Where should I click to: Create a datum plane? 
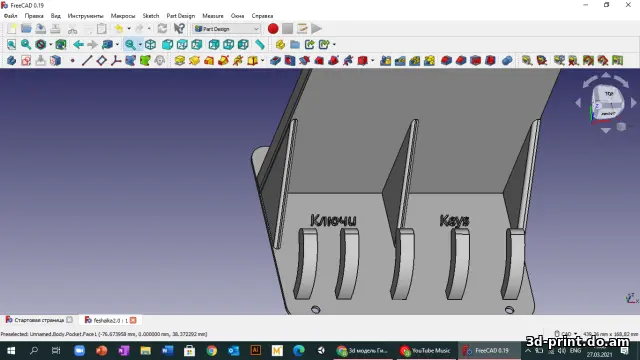[x=102, y=61]
